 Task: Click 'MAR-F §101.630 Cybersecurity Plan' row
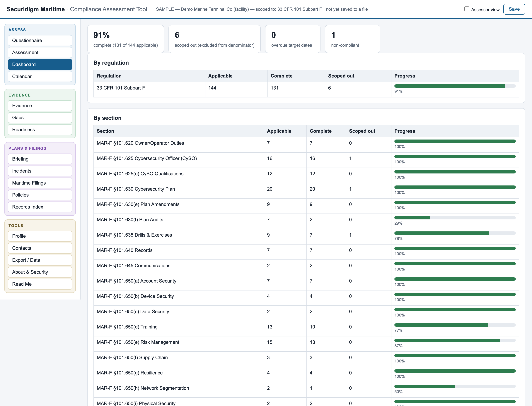[x=306, y=191]
